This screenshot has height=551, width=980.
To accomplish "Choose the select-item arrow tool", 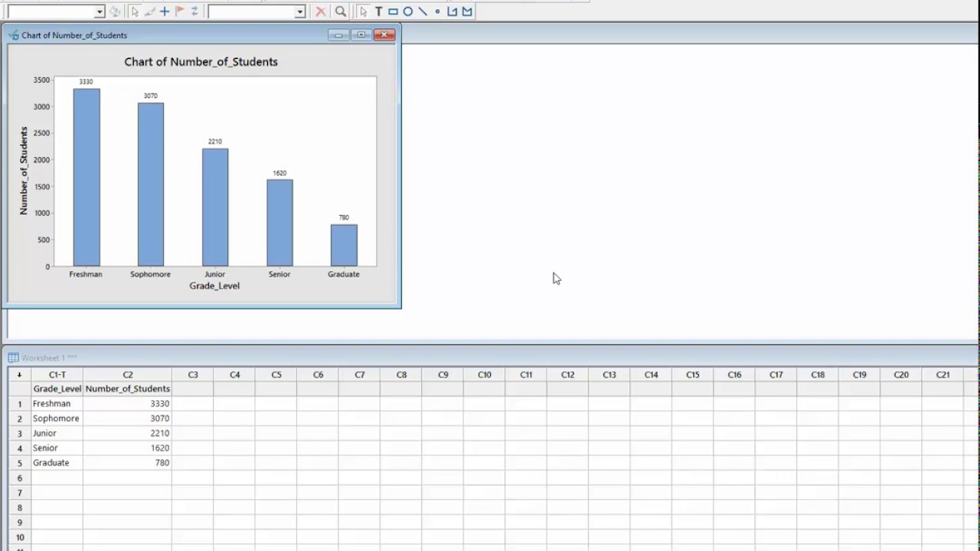I will 135,11.
